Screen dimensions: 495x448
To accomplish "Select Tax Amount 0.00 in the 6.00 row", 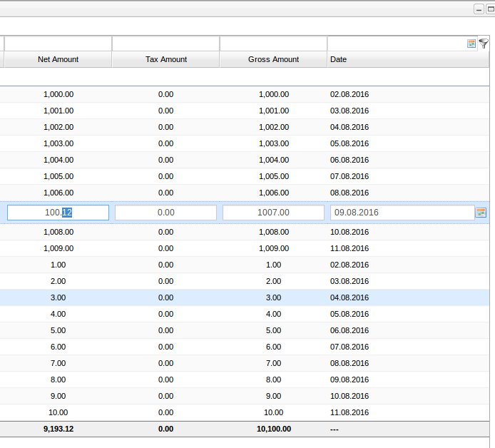I will (x=165, y=347).
